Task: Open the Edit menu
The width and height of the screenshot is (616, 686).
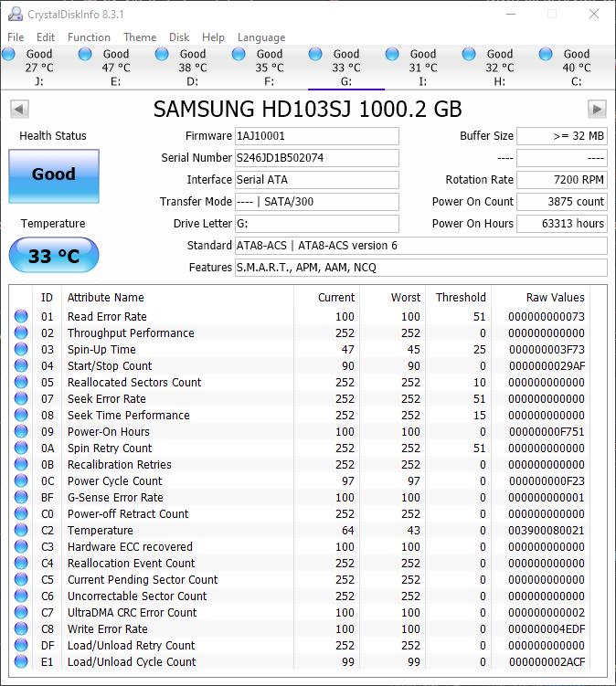Action: pyautogui.click(x=46, y=37)
